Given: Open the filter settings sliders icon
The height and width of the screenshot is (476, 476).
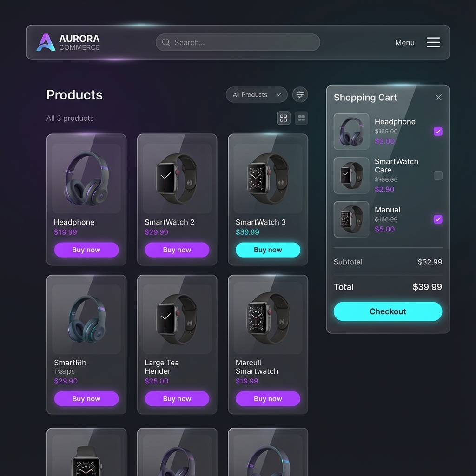Looking at the screenshot, I should tap(300, 95).
